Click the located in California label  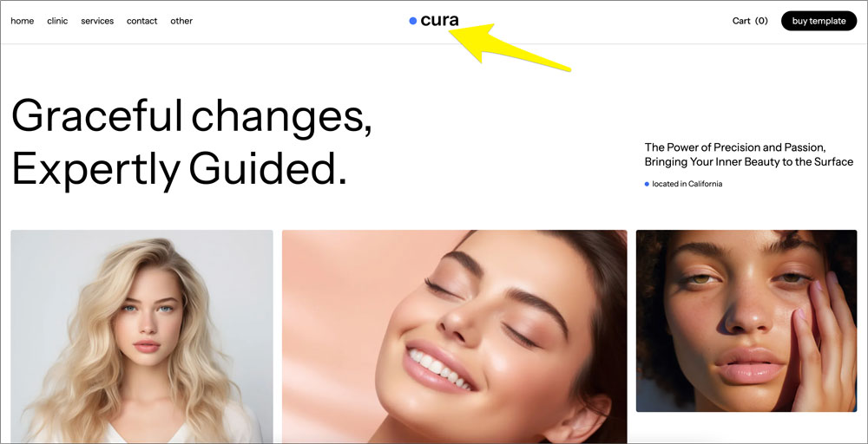687,184
